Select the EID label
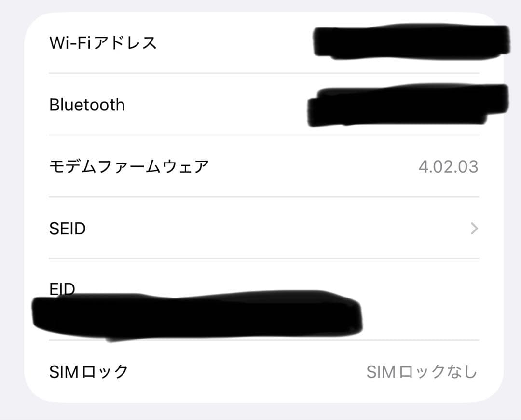521x420 pixels. point(62,288)
